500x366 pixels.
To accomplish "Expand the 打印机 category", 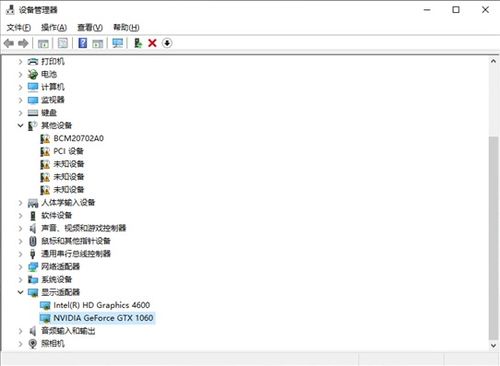I will [20, 61].
